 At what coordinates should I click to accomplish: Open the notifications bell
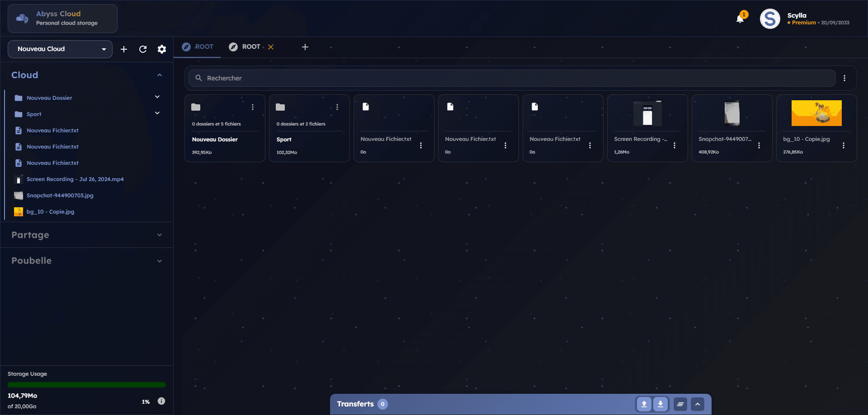click(740, 19)
